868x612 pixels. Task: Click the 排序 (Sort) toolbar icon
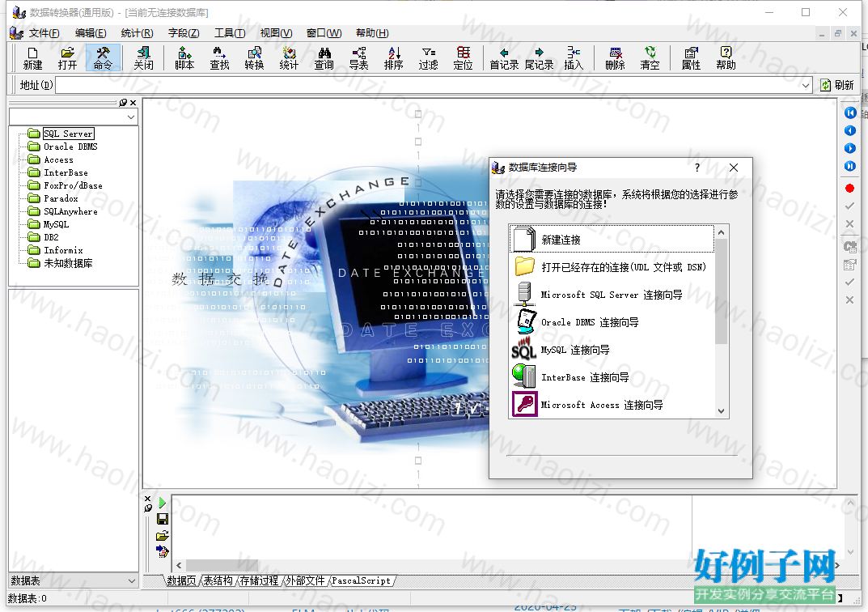(394, 58)
